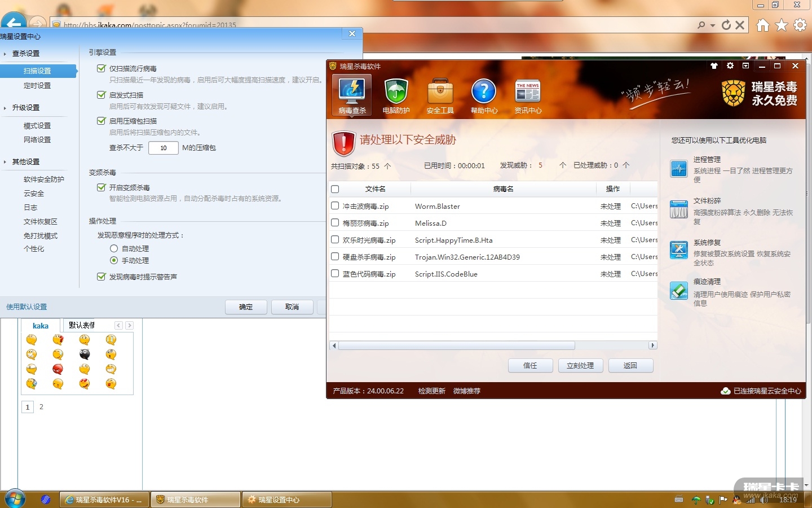Open the 资讯中心 news section
Screen dimensions: 812x508
(528, 95)
